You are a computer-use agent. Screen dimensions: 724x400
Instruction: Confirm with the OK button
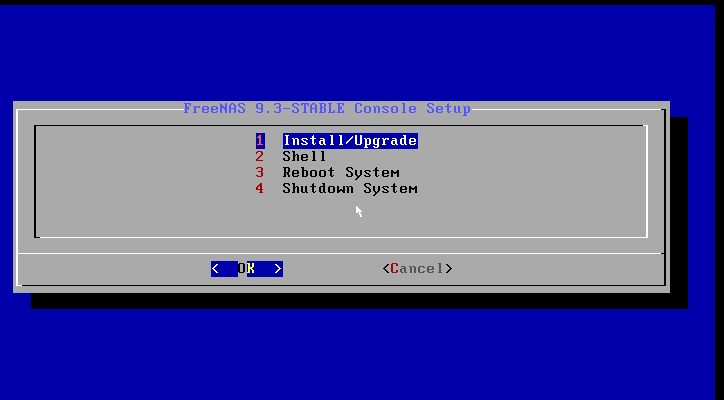tap(247, 268)
